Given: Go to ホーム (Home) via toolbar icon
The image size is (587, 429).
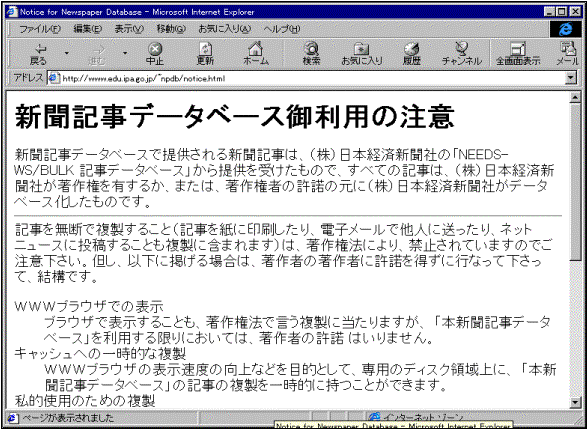Looking at the screenshot, I should pos(256,54).
